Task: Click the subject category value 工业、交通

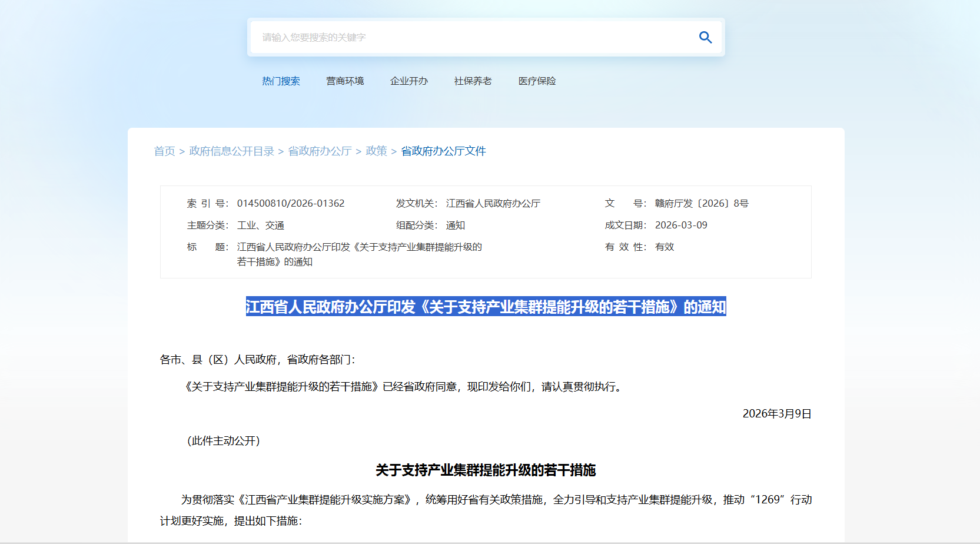Action: coord(261,225)
